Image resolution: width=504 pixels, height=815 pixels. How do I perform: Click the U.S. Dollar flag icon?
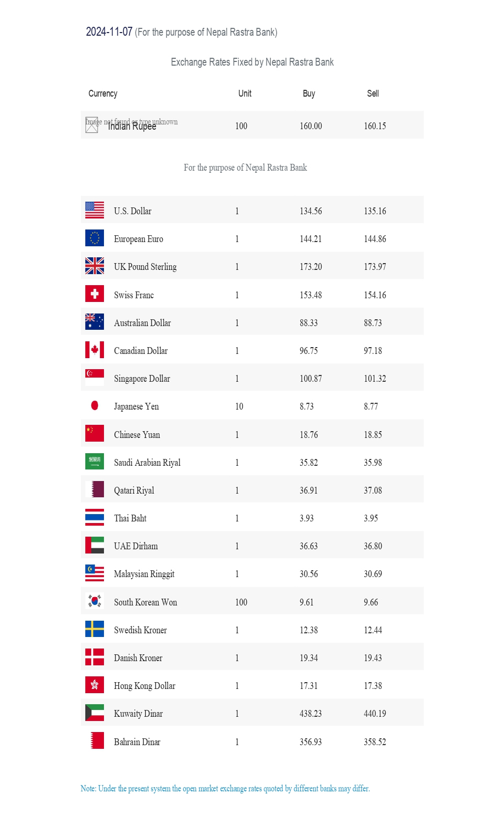[x=94, y=210]
